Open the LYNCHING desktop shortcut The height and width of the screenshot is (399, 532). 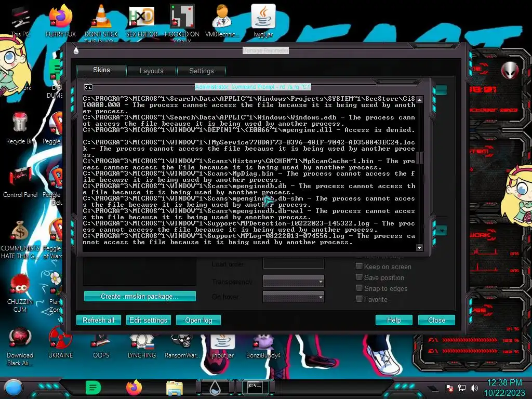click(142, 346)
